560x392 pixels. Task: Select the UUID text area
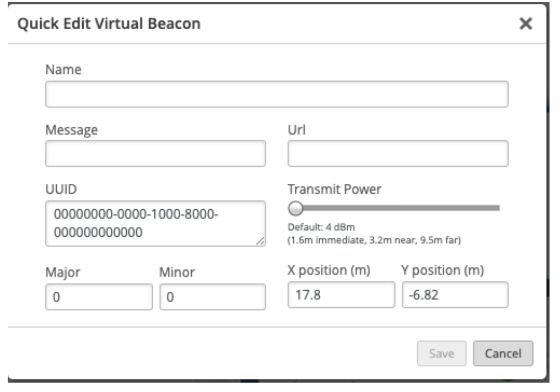point(155,224)
